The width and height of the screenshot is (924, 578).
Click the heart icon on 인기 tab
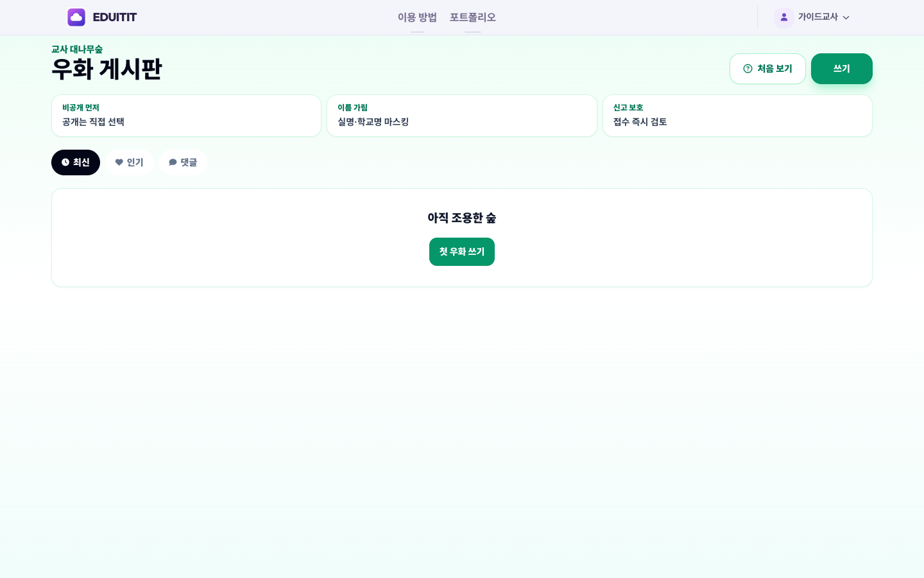[x=119, y=162]
